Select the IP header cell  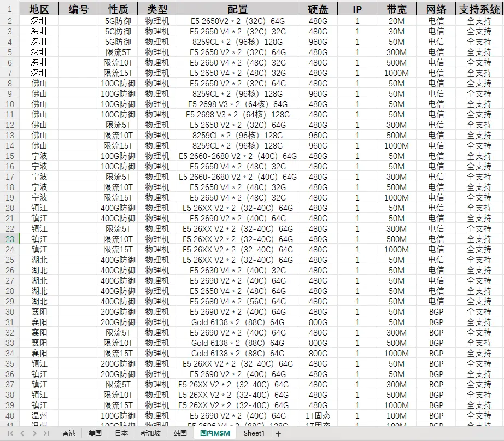357,9
